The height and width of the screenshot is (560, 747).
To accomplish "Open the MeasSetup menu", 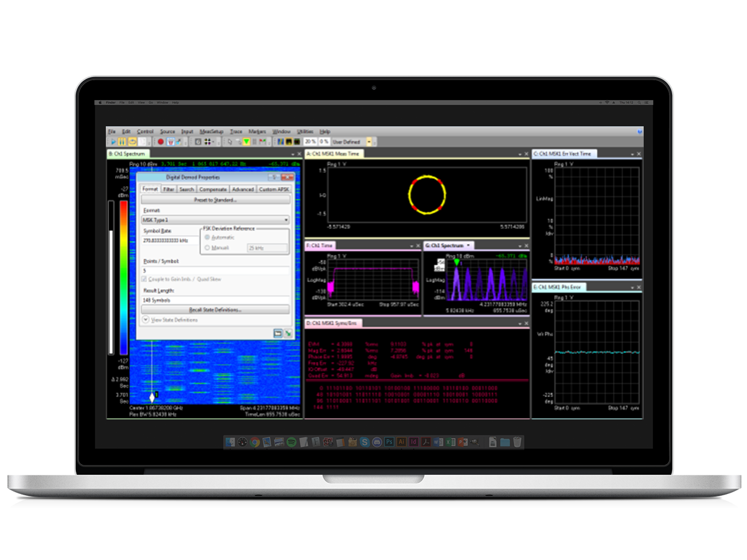I will click(x=213, y=131).
